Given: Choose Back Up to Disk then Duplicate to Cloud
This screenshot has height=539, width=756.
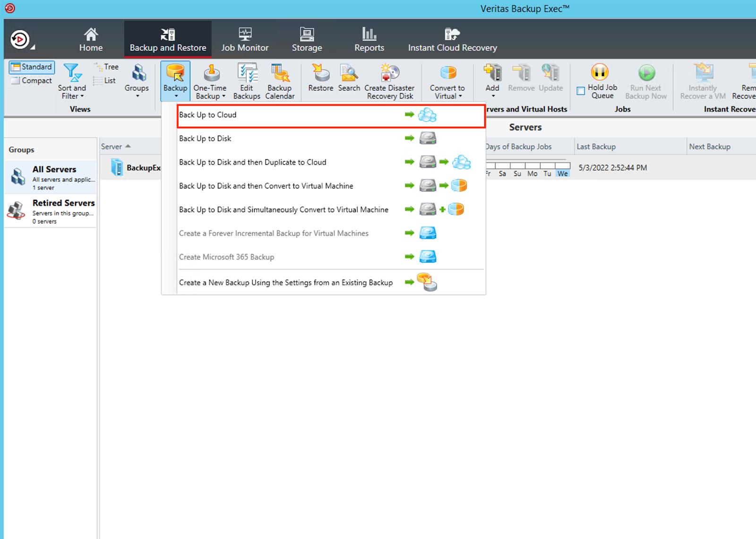Looking at the screenshot, I should point(331,162).
